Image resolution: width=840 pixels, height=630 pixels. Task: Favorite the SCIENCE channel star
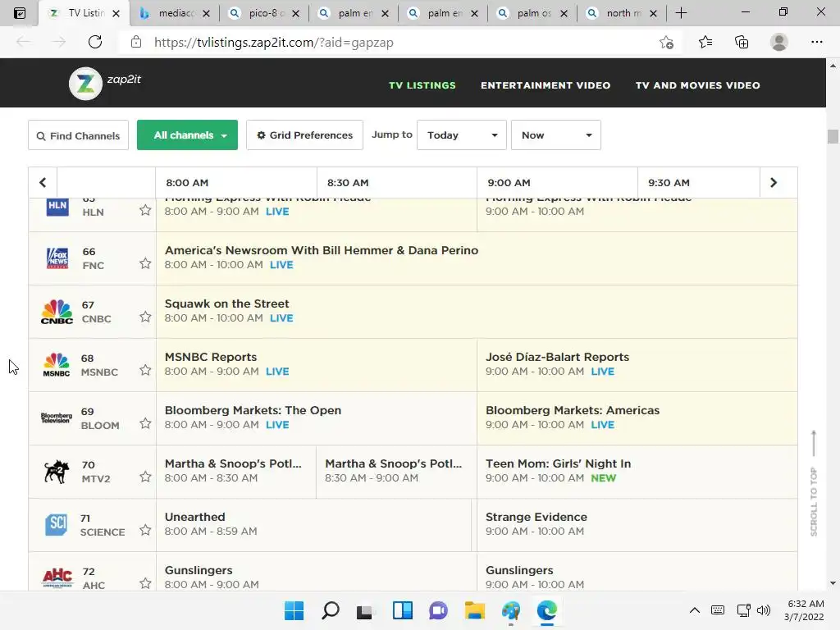(x=145, y=530)
